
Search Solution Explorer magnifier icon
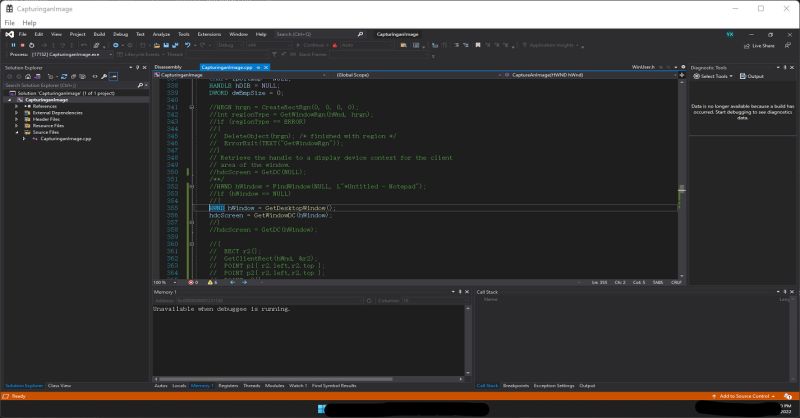pyautogui.click(x=140, y=85)
